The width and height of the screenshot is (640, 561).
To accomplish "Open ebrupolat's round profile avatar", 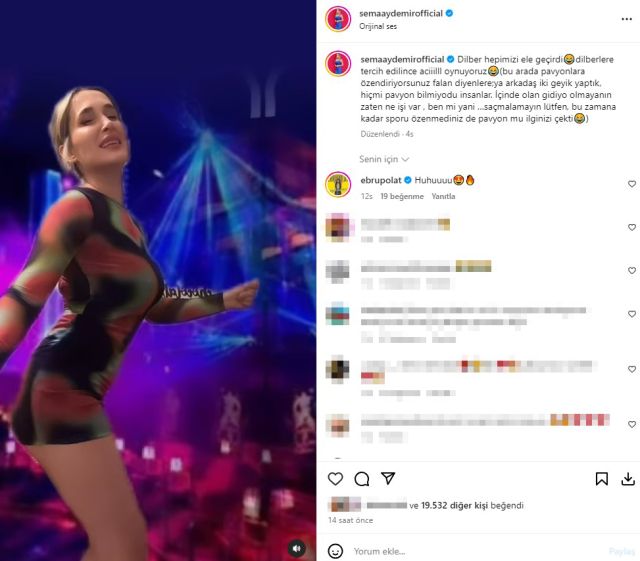I will coord(338,185).
